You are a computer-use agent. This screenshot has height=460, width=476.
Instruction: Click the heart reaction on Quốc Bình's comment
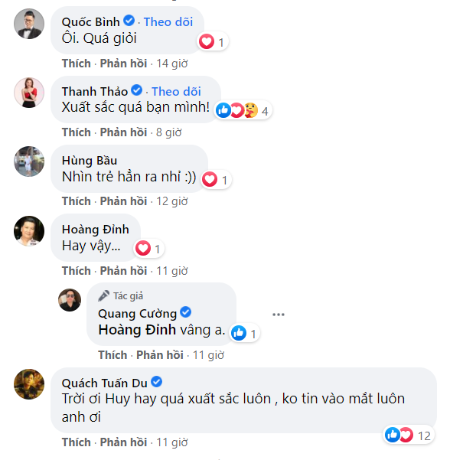(x=206, y=42)
